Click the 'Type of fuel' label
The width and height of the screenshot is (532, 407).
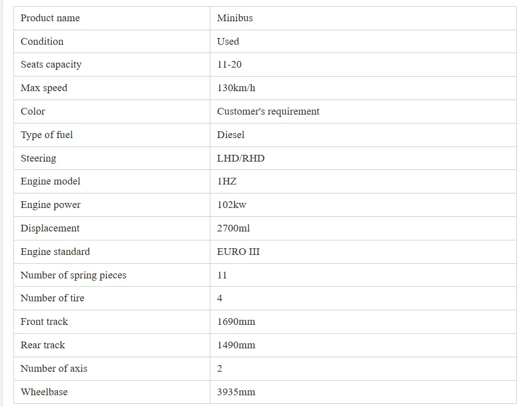coord(47,135)
